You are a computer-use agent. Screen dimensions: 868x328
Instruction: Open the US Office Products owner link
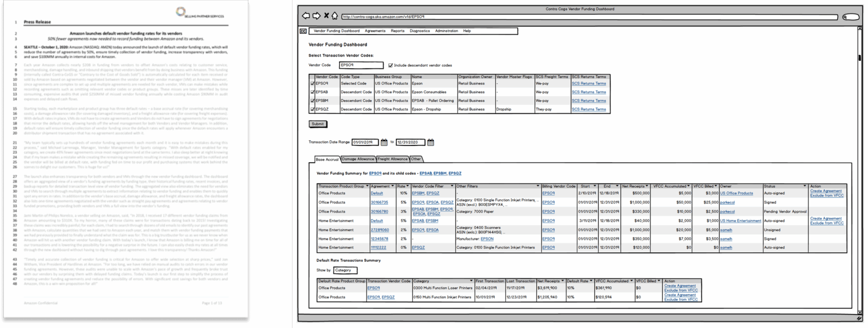736,193
